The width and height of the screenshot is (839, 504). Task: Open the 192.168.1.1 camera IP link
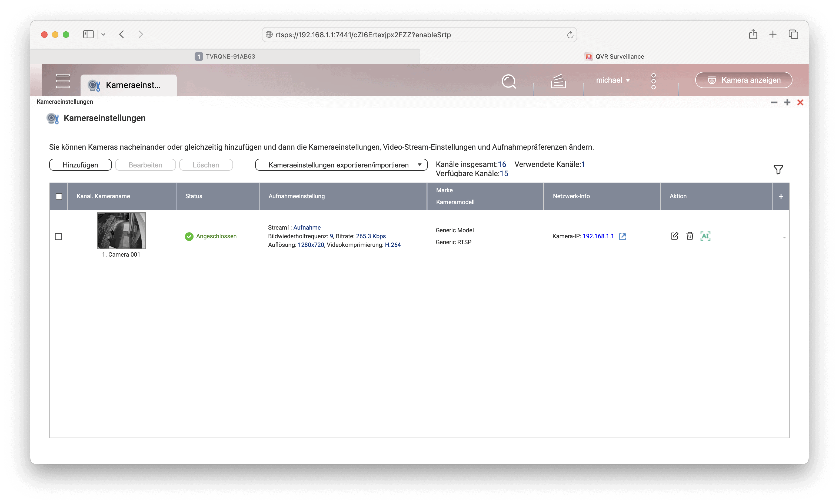click(598, 236)
